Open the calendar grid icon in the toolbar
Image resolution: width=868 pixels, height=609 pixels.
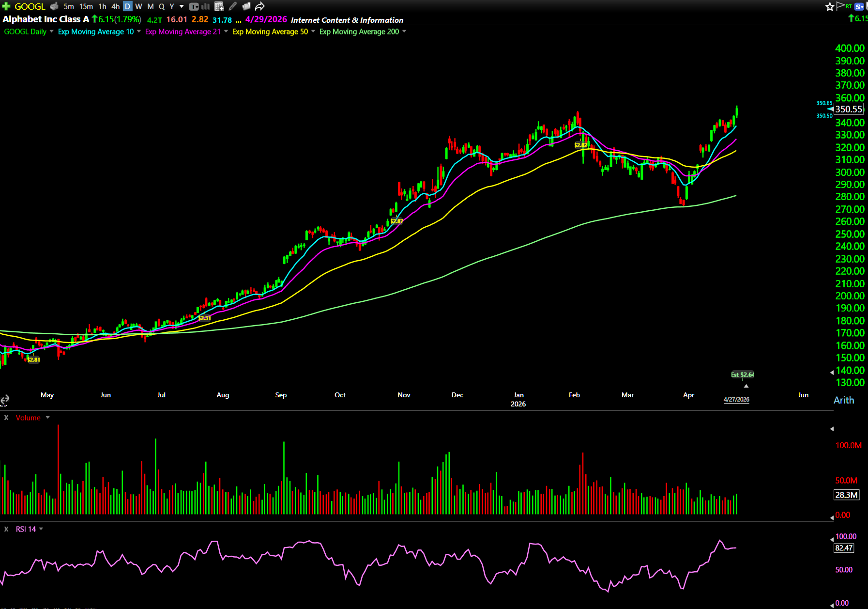point(219,6)
